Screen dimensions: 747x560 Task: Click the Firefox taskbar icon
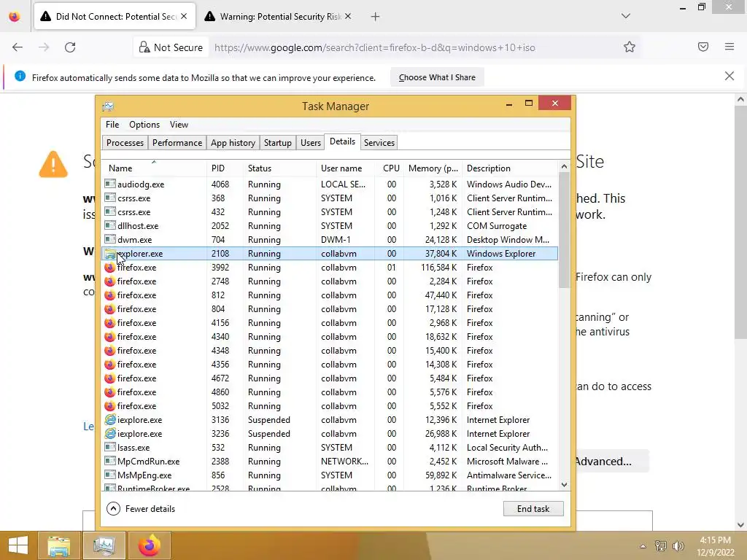149,545
